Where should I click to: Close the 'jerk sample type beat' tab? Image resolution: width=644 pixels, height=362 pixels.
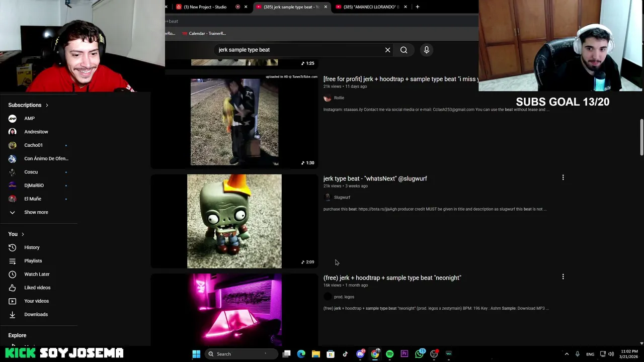[326, 7]
